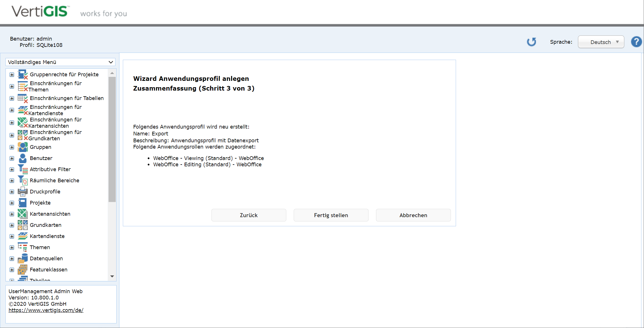Click the Druckprofile printer icon
Viewport: 644px width, 328px height.
23,191
